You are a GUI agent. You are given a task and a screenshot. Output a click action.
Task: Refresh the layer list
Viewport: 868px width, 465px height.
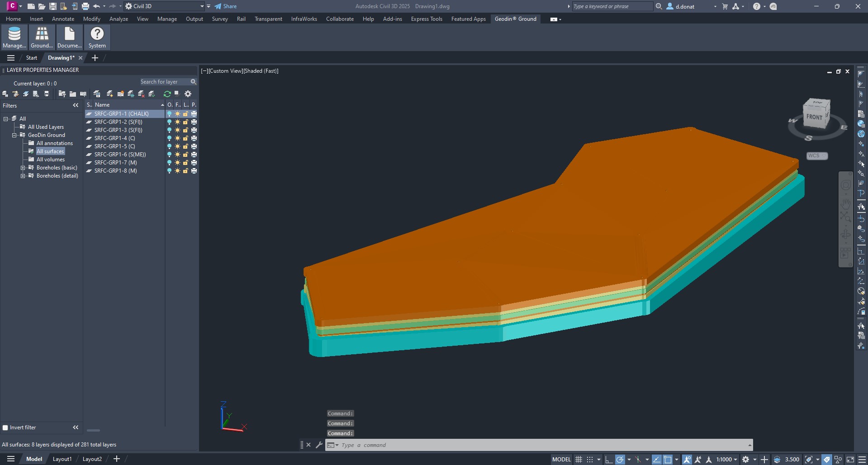(167, 94)
